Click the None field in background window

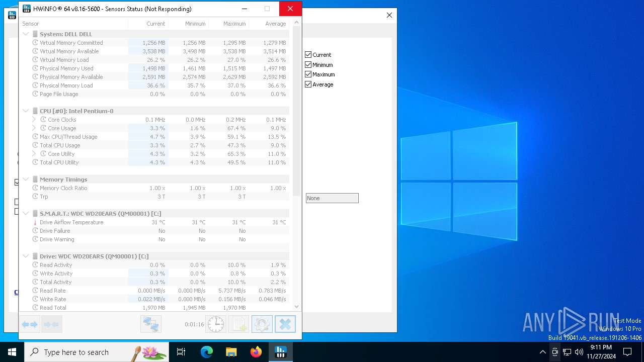(332, 198)
